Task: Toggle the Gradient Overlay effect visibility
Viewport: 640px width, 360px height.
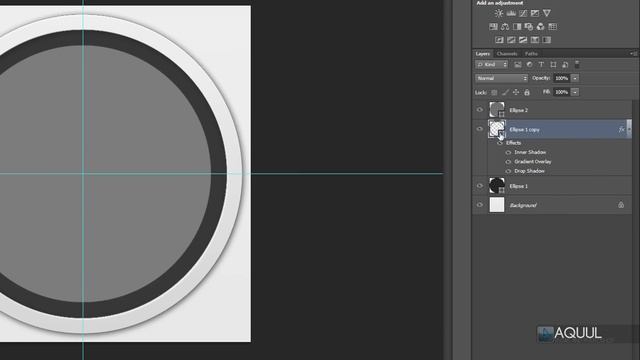Action: (x=508, y=162)
